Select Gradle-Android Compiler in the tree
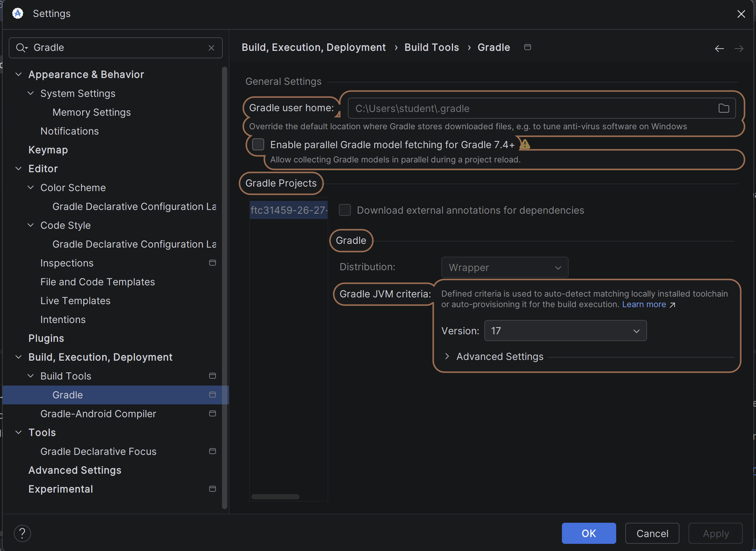The width and height of the screenshot is (756, 551). click(x=98, y=414)
